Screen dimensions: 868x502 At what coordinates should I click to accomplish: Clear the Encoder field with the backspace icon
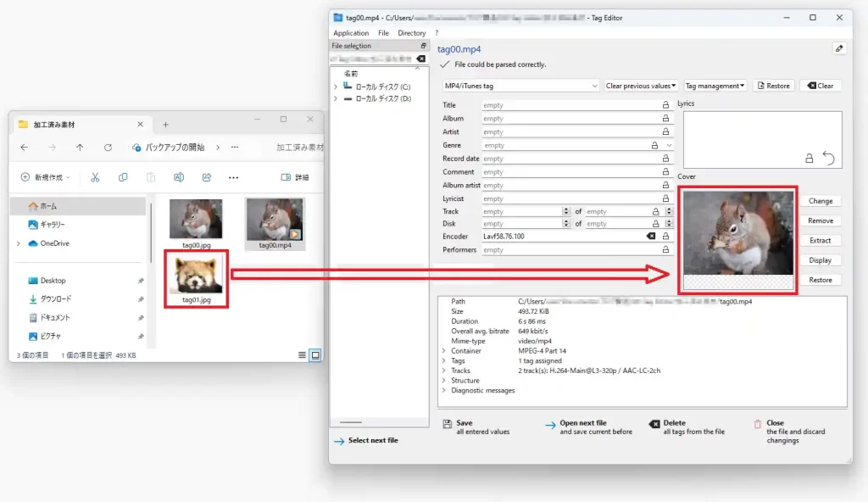(x=651, y=236)
